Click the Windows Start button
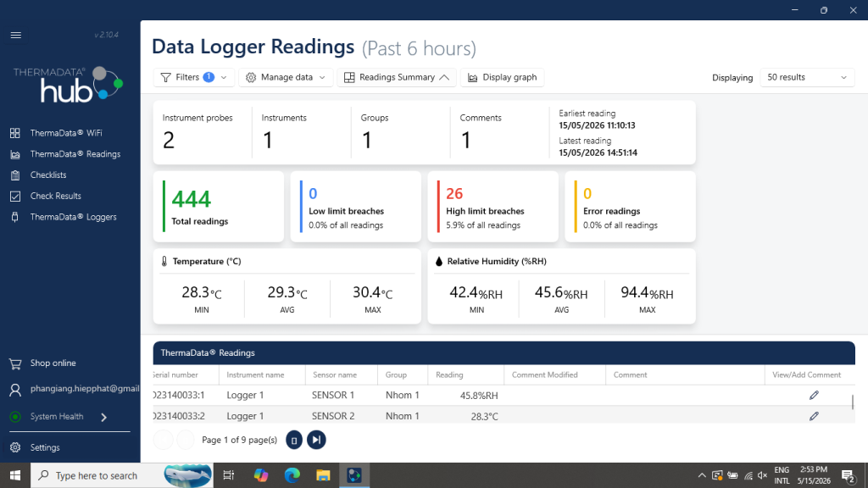Screen dimensions: 868x488 15,475
